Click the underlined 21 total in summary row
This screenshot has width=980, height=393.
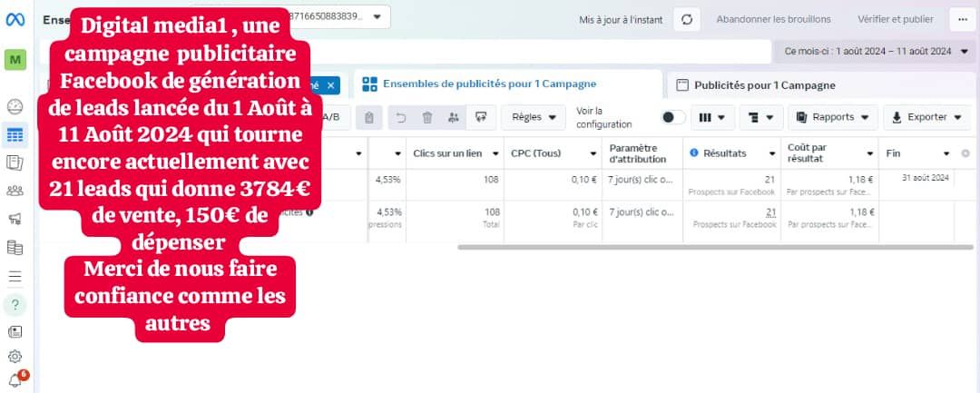coord(770,211)
